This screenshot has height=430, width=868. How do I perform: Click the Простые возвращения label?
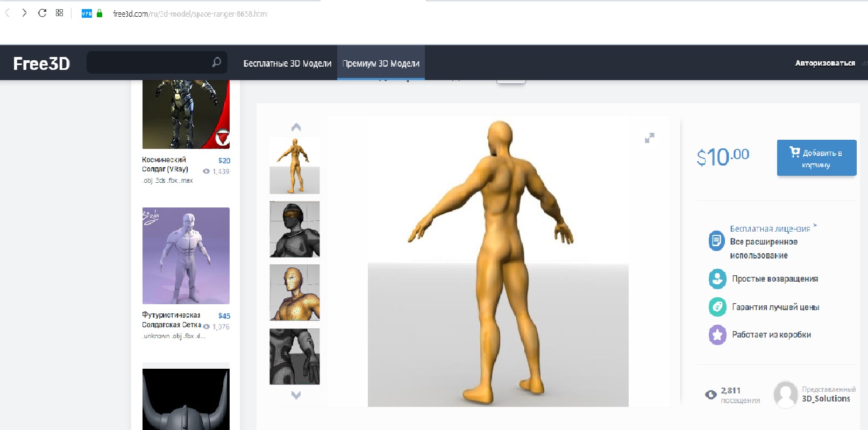pos(775,279)
